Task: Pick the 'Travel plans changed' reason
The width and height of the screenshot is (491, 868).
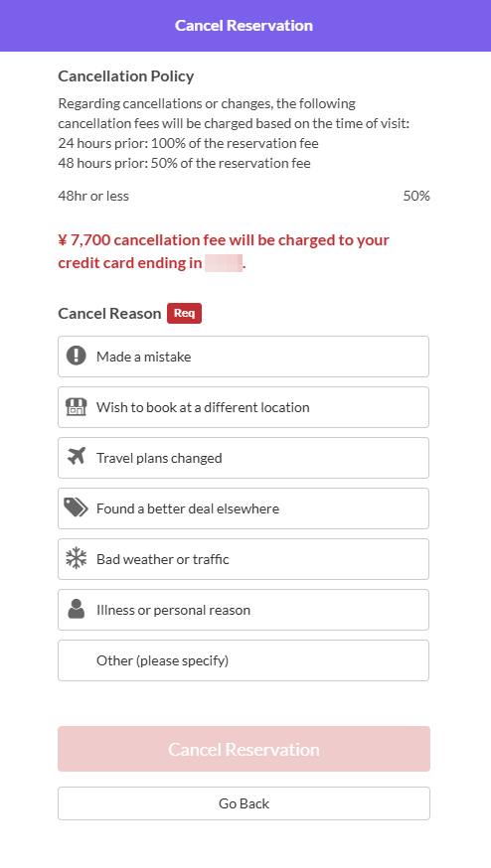Action: (244, 458)
